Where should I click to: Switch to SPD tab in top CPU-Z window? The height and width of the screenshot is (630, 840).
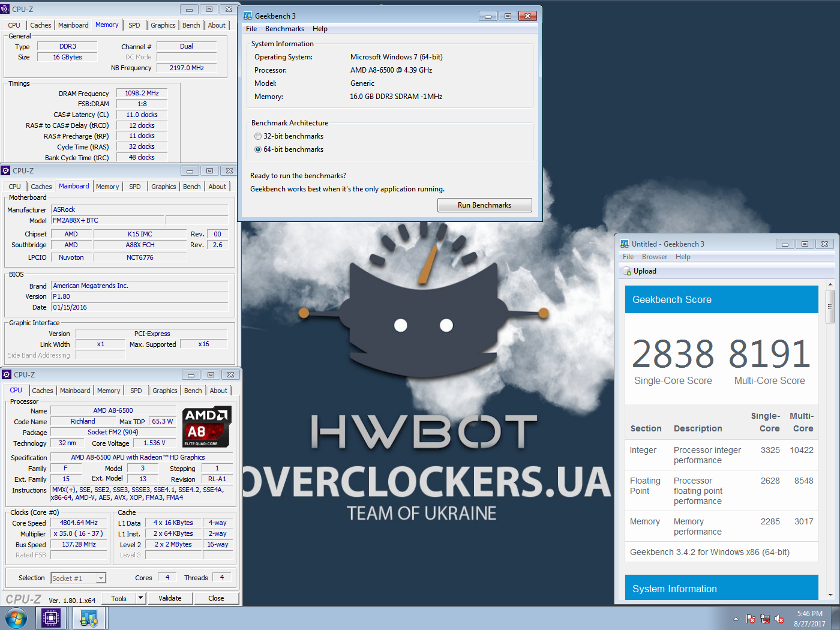tap(134, 25)
